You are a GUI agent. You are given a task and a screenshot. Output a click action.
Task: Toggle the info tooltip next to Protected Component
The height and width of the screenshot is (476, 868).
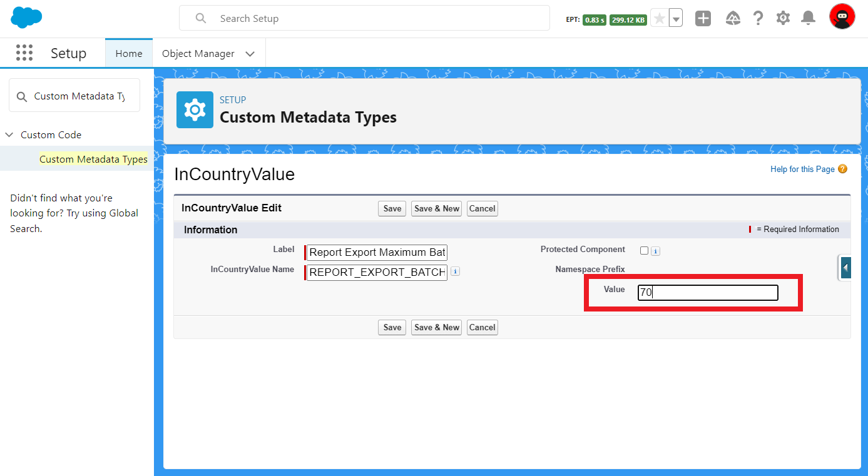point(655,250)
